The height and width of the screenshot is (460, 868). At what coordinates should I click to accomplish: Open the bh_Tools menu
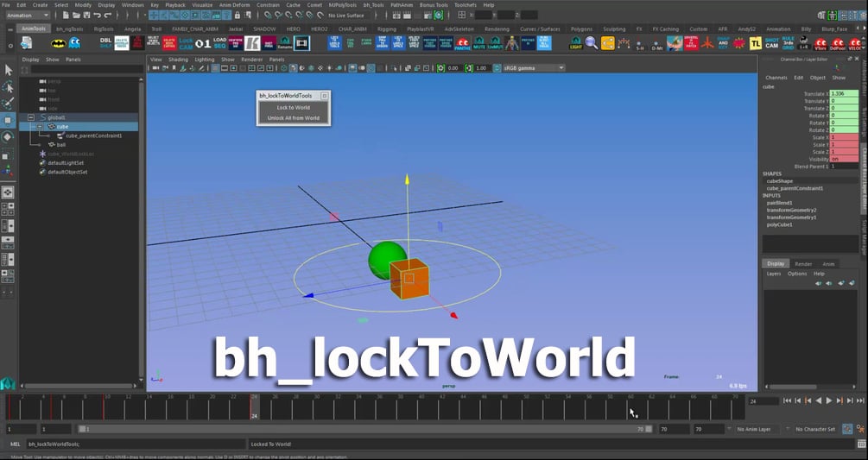373,5
